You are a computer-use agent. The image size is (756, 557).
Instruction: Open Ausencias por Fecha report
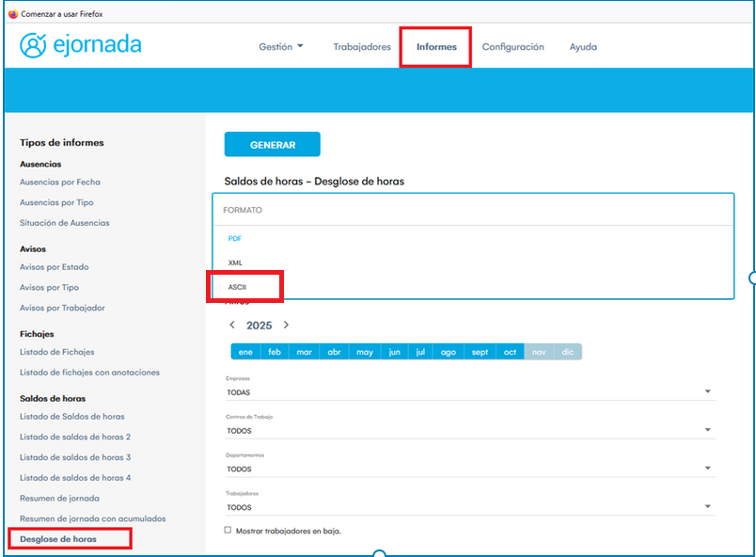[x=60, y=182]
